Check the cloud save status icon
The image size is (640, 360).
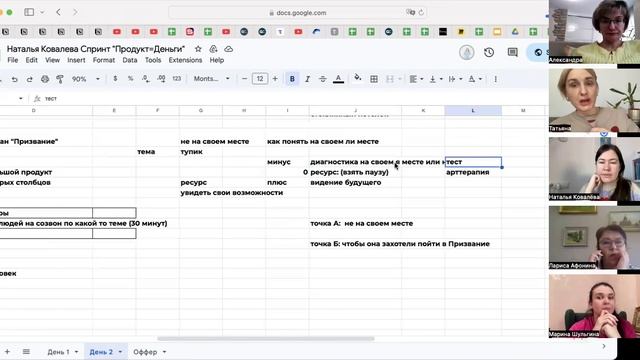coord(229,49)
